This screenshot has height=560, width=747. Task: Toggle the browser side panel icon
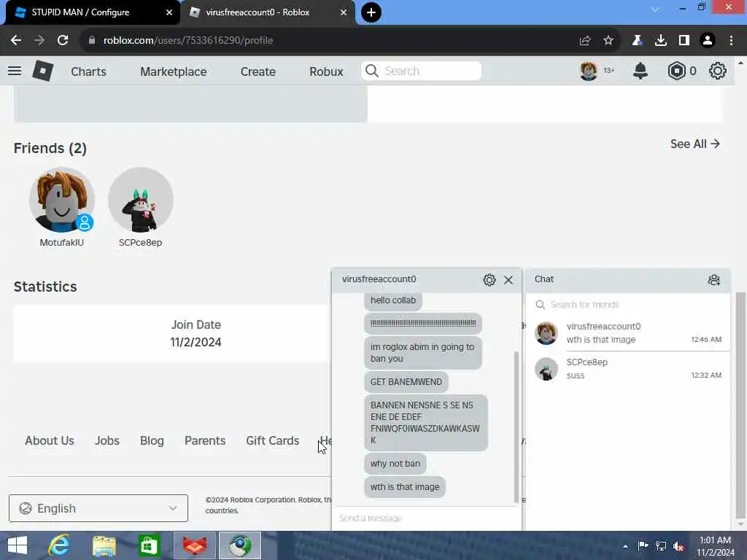[x=684, y=41]
